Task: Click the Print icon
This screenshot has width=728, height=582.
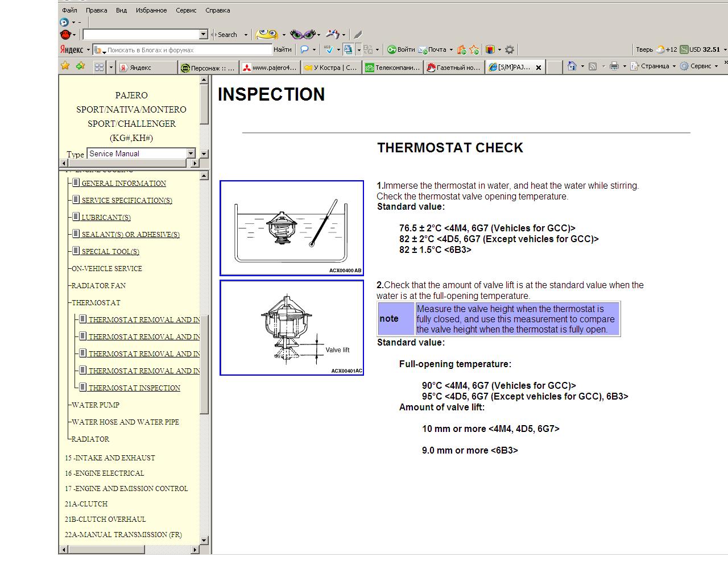Action: (614, 66)
